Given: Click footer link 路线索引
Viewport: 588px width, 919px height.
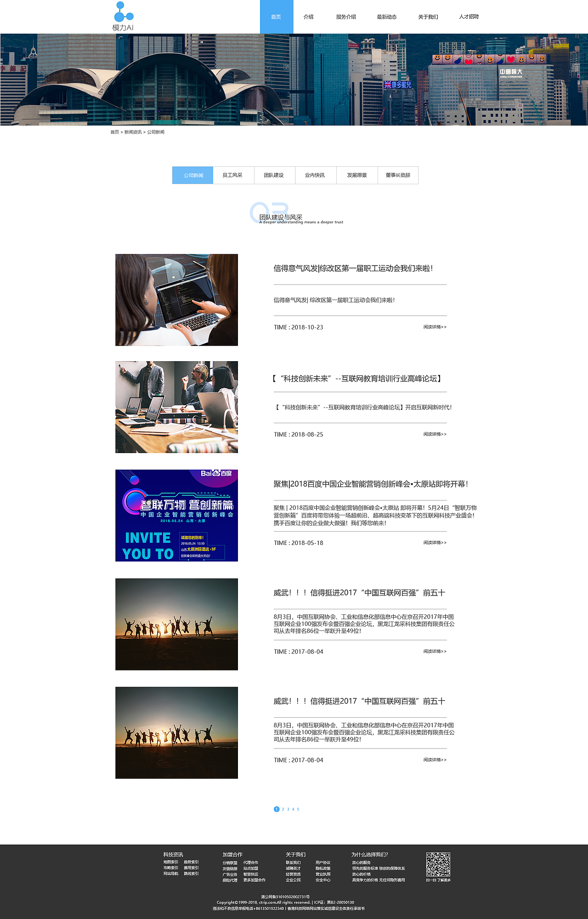Looking at the screenshot, I should coord(191,874).
